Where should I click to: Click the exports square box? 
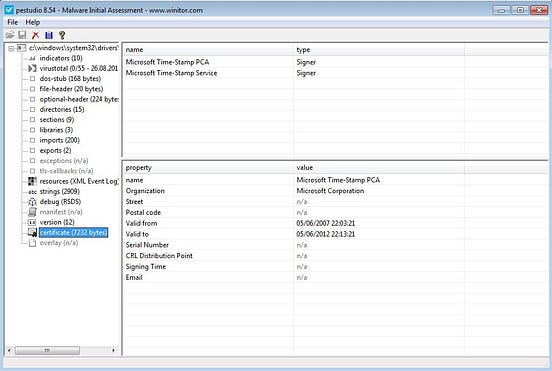32,150
